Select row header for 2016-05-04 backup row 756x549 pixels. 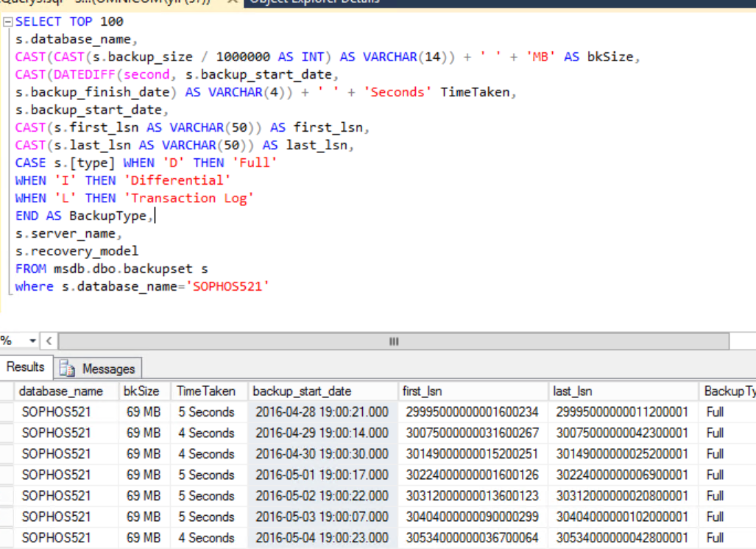tap(7, 538)
